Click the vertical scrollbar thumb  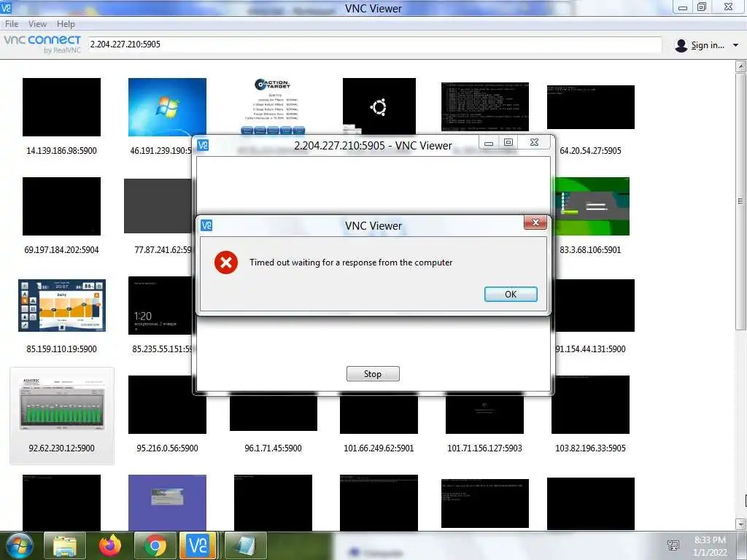click(740, 201)
